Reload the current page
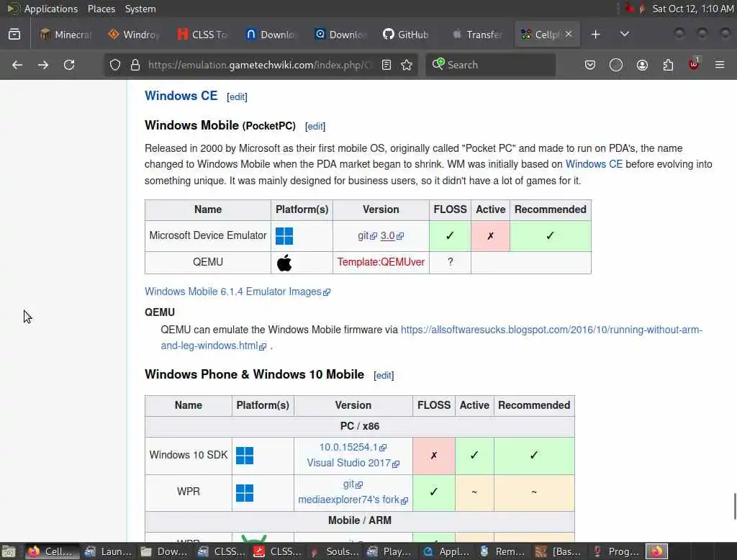This screenshot has width=737, height=560. pos(69,65)
